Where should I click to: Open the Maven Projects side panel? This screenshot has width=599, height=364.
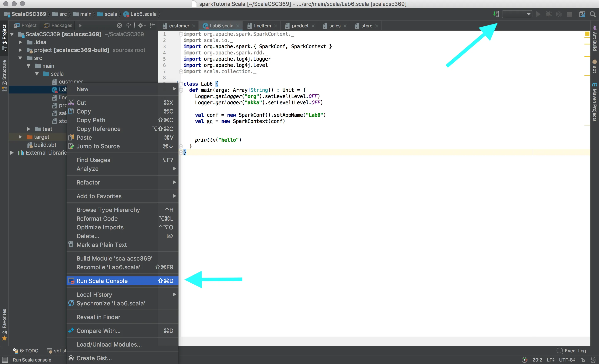pos(595,102)
